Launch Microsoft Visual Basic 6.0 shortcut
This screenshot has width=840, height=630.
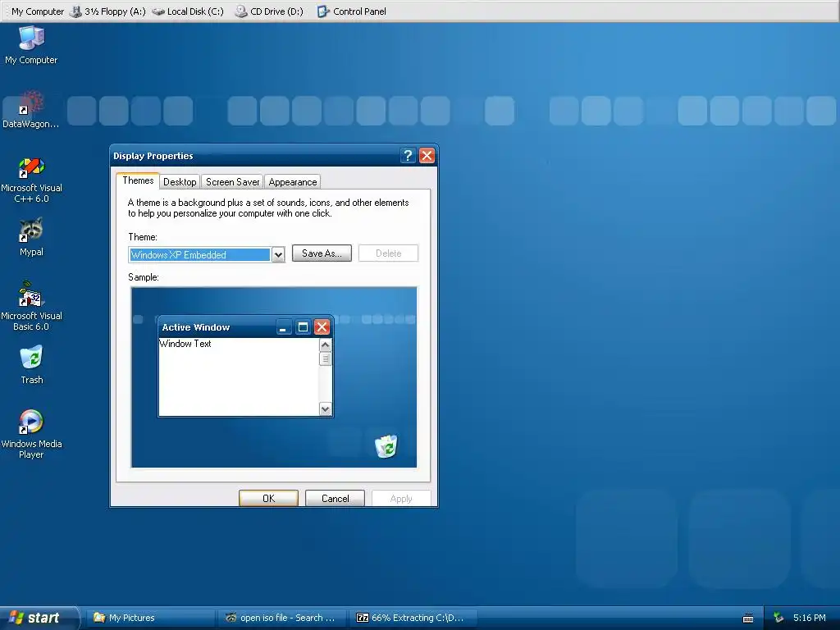[x=31, y=307]
